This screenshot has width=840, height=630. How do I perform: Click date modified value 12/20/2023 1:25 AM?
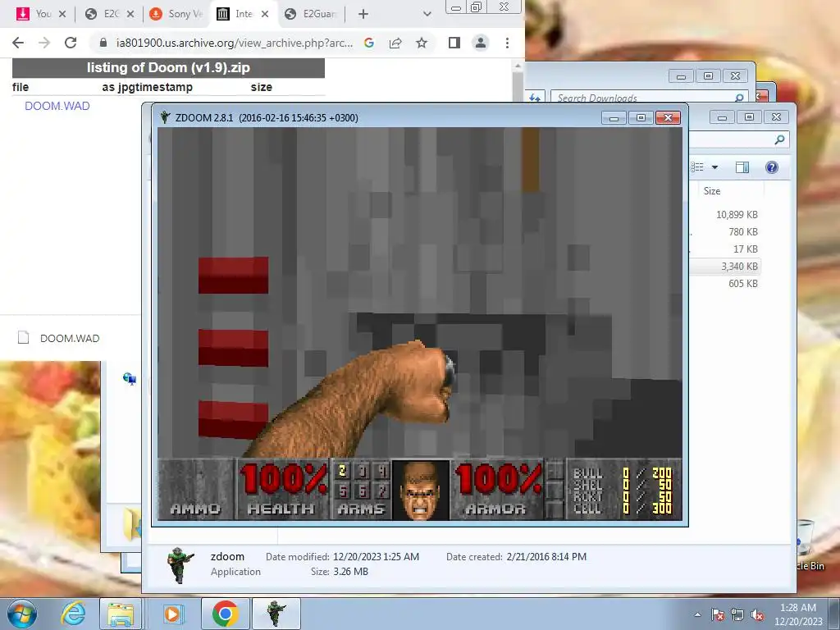coord(376,557)
